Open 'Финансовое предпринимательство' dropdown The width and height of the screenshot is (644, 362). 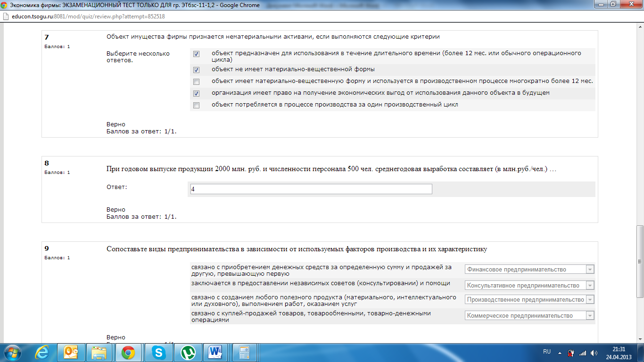tap(529, 269)
